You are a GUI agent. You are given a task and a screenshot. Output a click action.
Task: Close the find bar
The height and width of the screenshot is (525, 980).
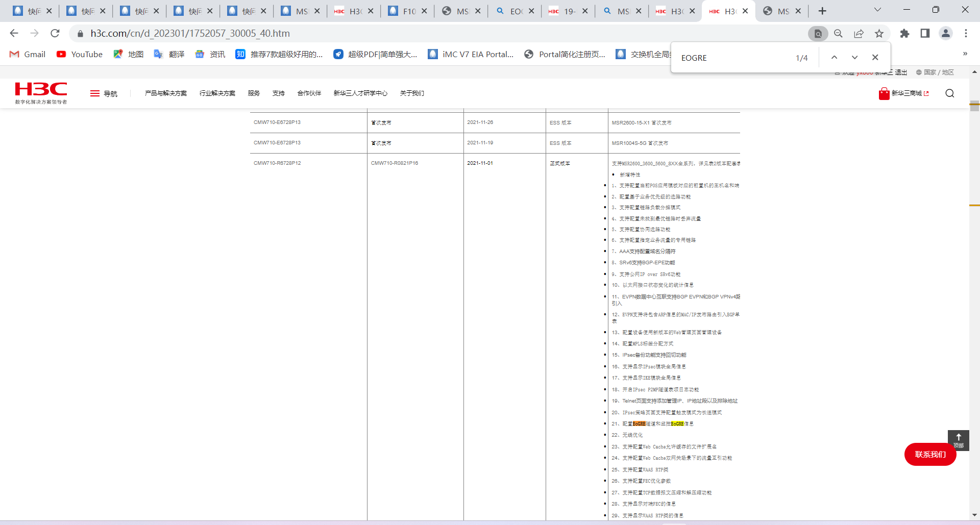point(875,58)
